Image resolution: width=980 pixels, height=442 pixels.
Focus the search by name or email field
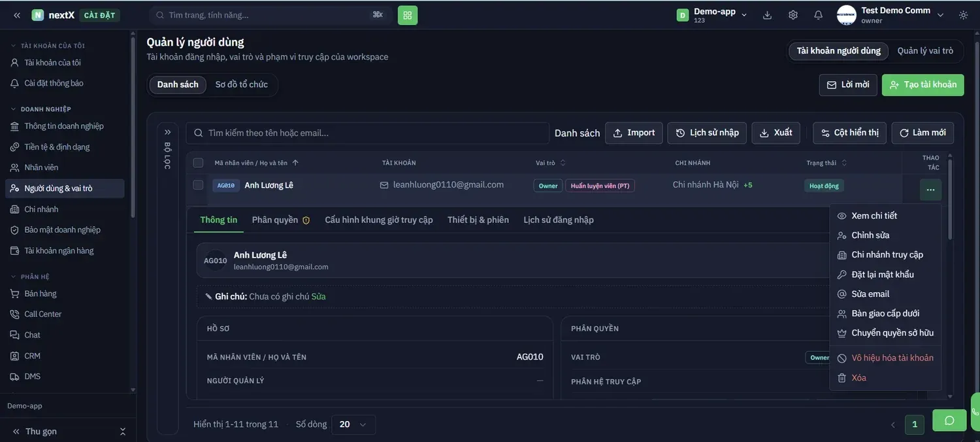[368, 133]
